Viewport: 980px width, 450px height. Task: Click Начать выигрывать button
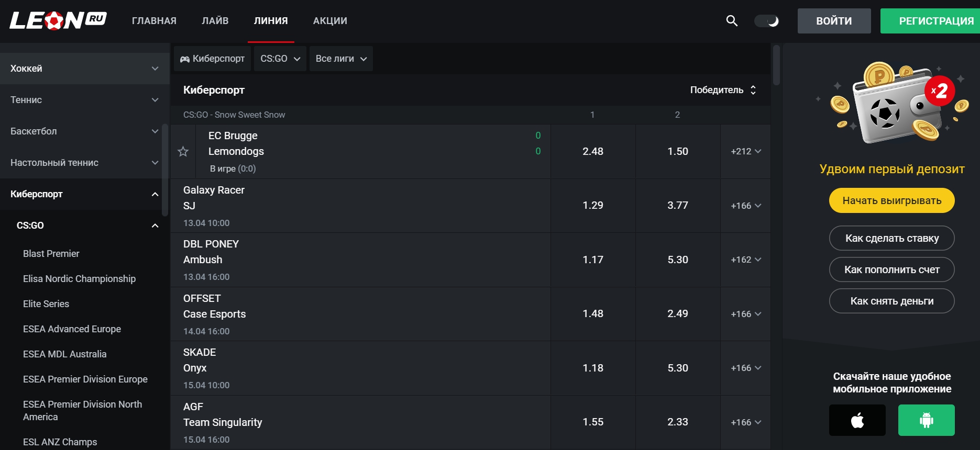click(891, 200)
